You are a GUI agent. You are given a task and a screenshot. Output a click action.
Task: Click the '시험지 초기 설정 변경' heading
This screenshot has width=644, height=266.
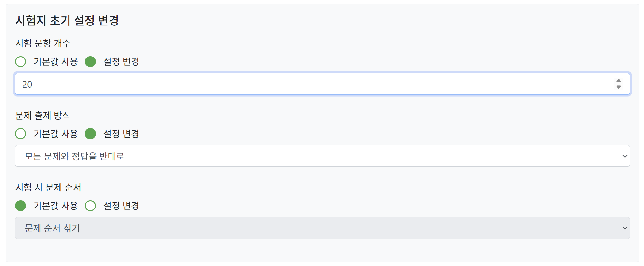(67, 21)
